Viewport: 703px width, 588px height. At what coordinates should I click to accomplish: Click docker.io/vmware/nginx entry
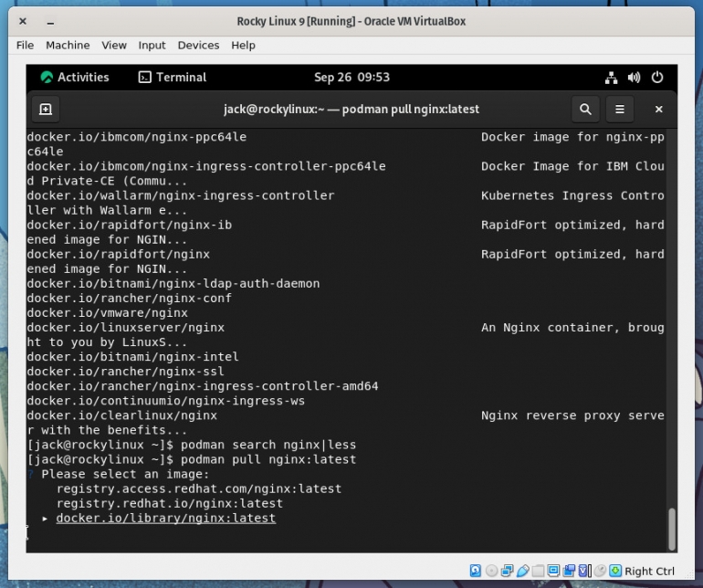click(x=108, y=312)
